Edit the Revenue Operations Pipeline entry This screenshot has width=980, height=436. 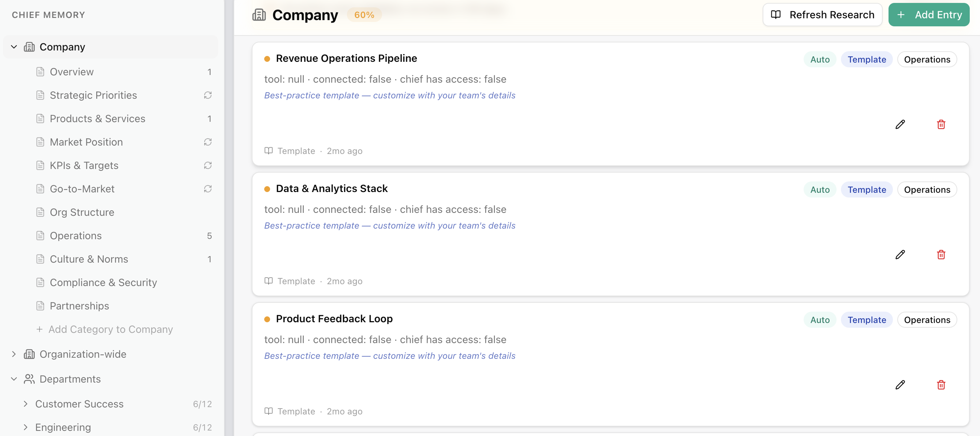[x=900, y=124]
